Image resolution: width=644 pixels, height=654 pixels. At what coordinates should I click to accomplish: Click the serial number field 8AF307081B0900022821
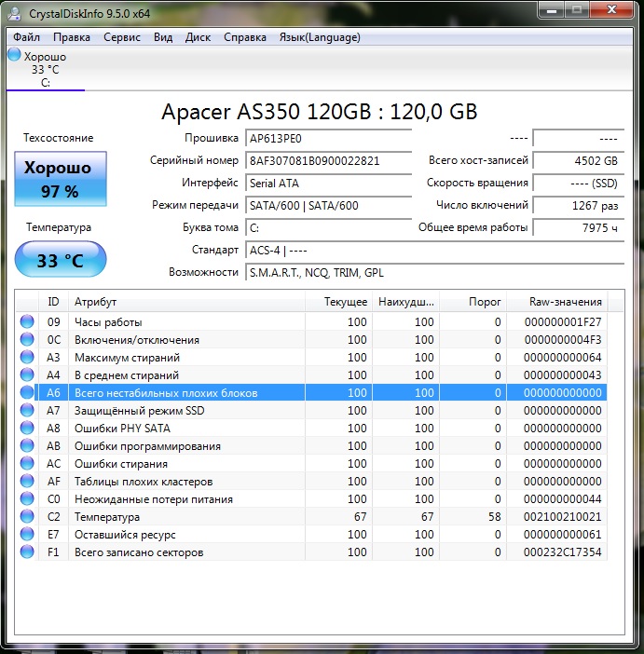pyautogui.click(x=328, y=161)
